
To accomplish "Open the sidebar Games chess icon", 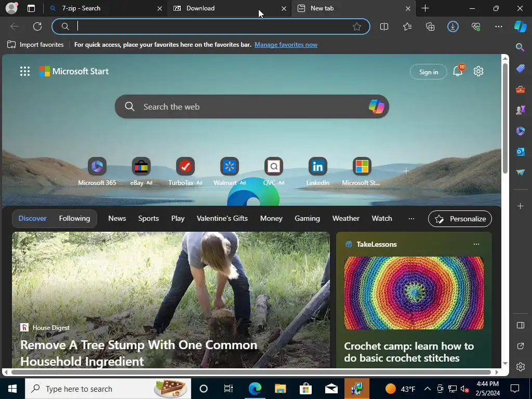I will click(520, 110).
